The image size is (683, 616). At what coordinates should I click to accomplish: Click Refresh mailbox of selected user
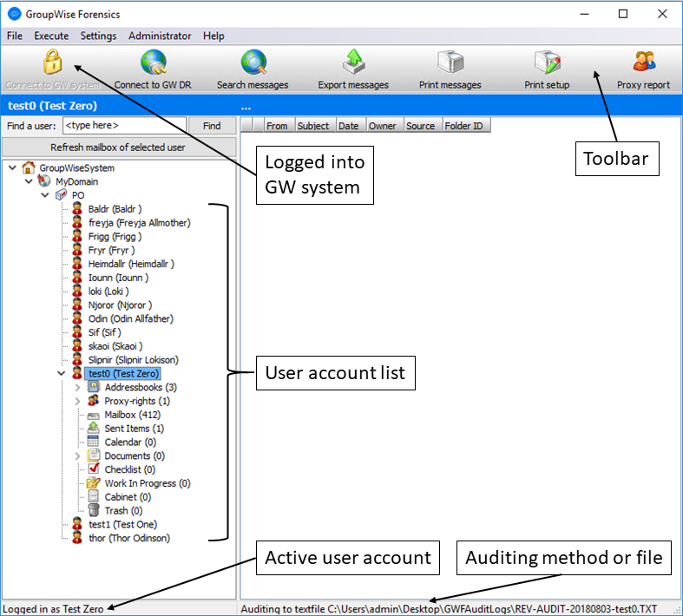(x=119, y=147)
